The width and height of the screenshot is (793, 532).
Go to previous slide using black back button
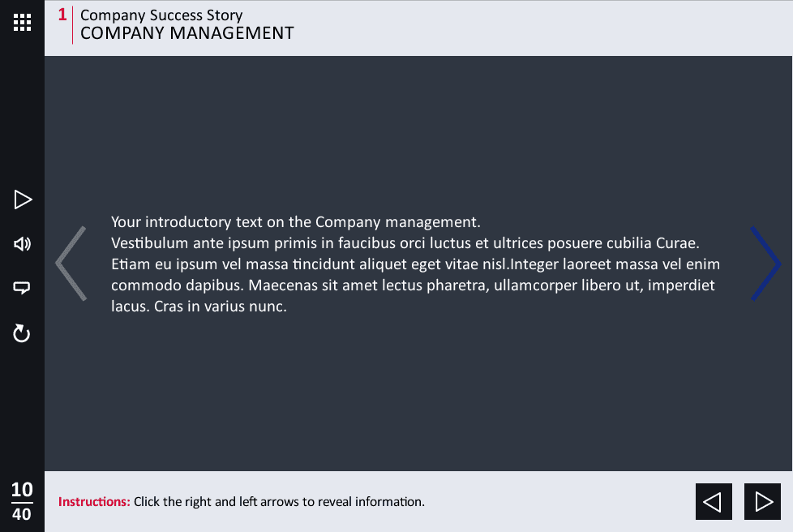click(714, 502)
